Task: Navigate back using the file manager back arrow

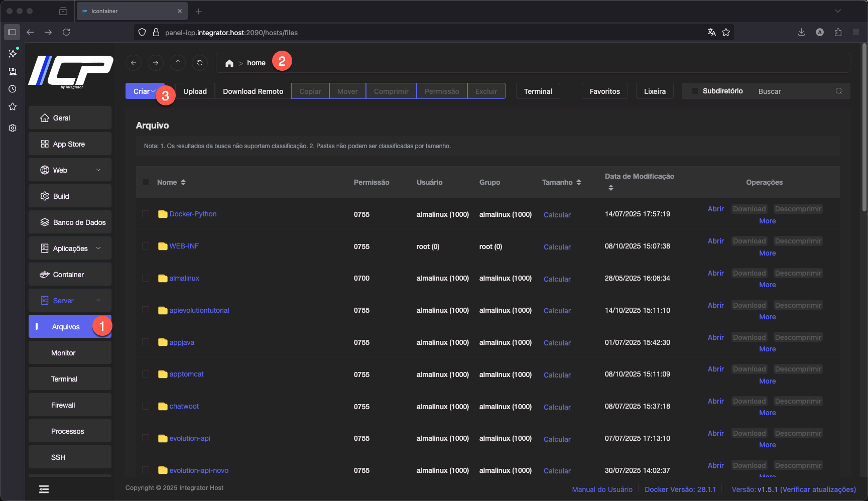Action: (x=134, y=63)
